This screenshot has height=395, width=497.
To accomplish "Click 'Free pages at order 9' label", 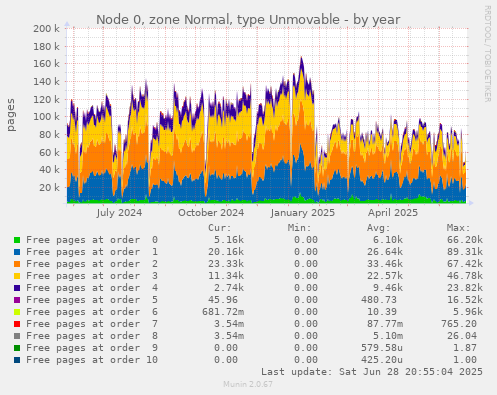I will coord(92,348).
